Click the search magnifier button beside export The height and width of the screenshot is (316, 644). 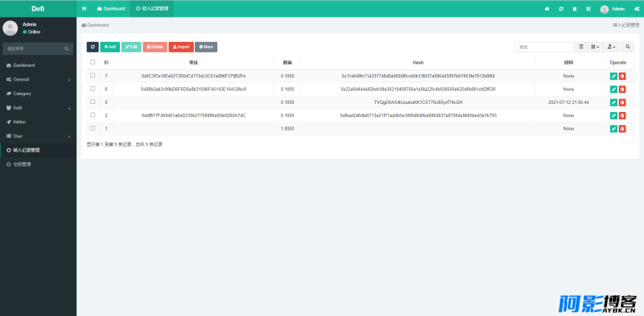(628, 47)
